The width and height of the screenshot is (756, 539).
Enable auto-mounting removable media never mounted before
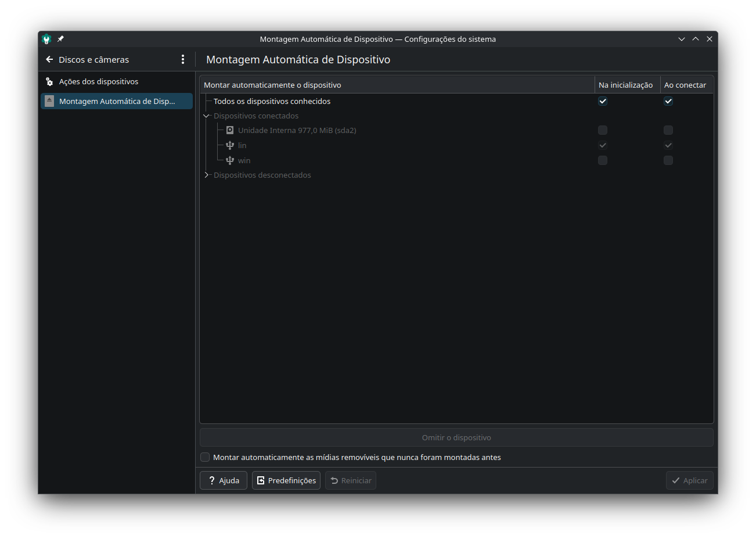pyautogui.click(x=205, y=457)
